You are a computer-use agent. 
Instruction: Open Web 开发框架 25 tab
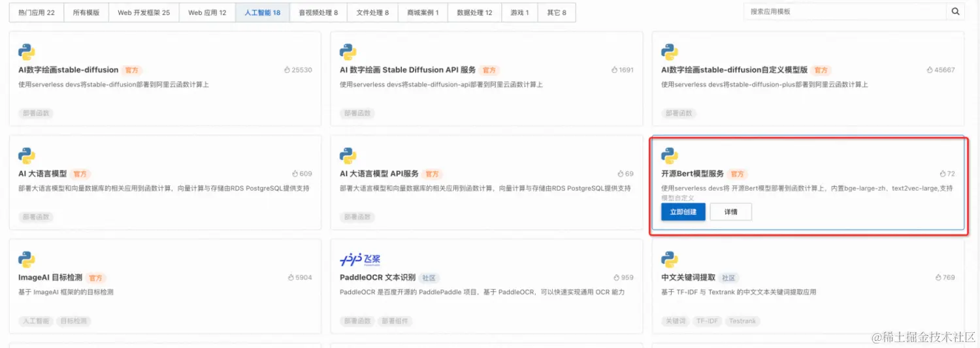click(144, 12)
